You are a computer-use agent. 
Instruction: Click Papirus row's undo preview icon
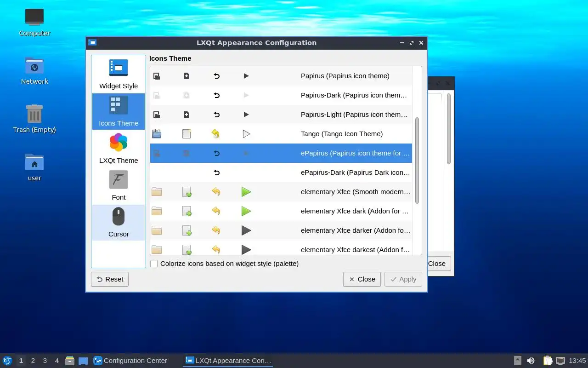[x=216, y=76]
